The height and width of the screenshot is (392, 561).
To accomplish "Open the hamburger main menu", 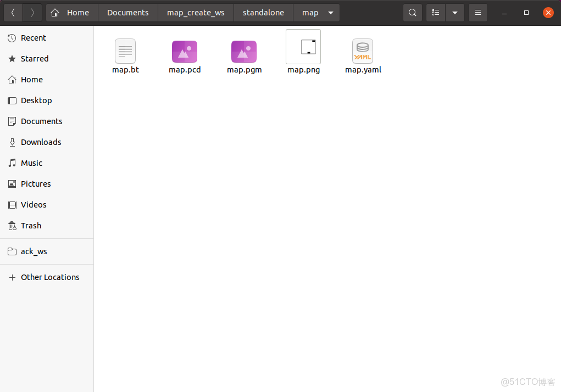I will (478, 13).
